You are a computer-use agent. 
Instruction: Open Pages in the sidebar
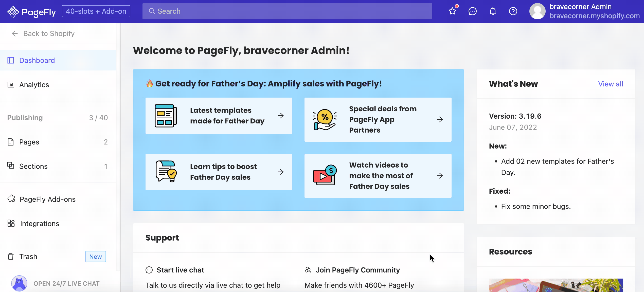pos(58,142)
